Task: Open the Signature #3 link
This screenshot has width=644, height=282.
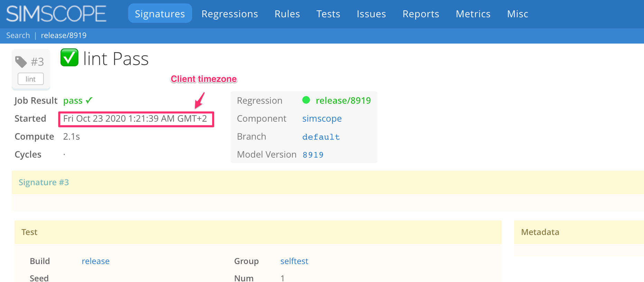Action: click(x=44, y=182)
